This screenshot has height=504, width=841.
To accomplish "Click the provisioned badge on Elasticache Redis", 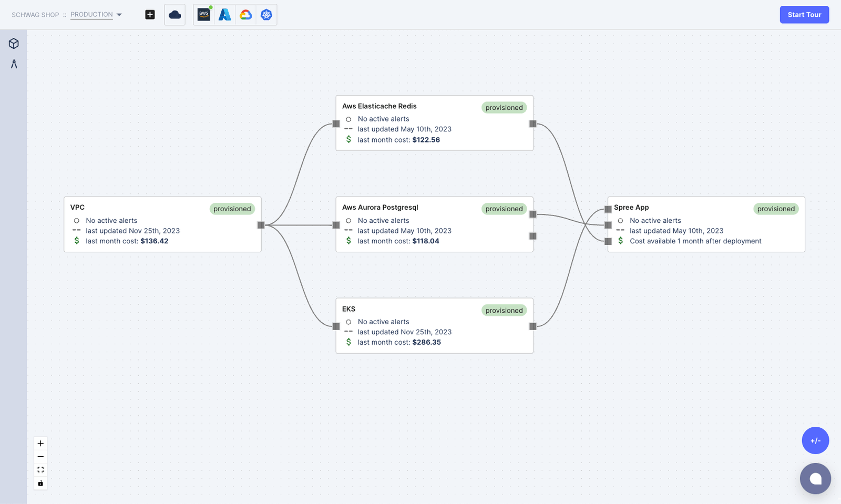I will point(504,107).
